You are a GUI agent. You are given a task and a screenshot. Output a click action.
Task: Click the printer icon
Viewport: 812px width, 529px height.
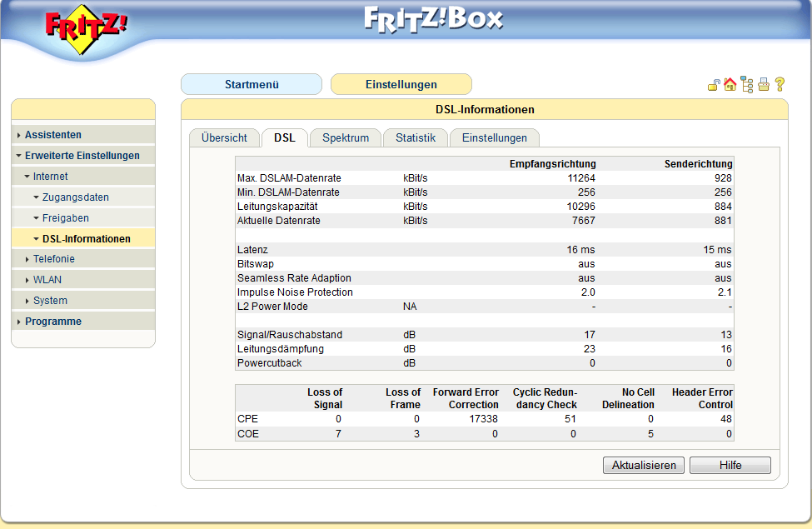(x=764, y=84)
